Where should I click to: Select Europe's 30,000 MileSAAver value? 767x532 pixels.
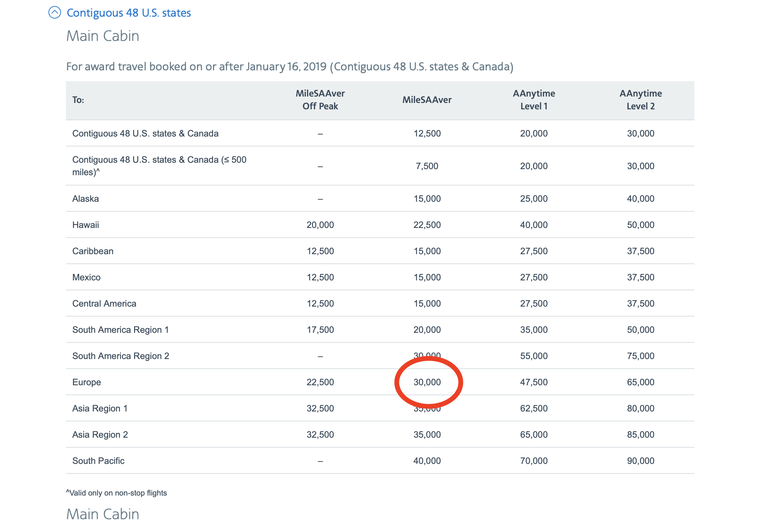pos(427,382)
